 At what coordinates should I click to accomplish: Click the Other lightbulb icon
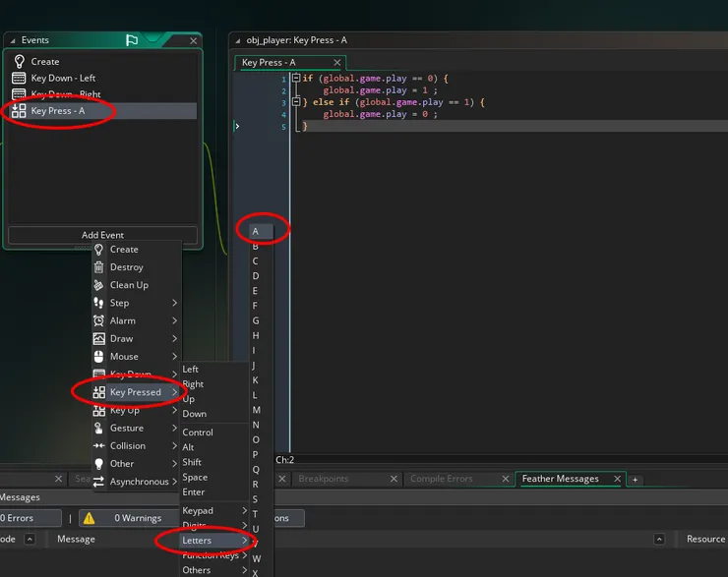[99, 463]
